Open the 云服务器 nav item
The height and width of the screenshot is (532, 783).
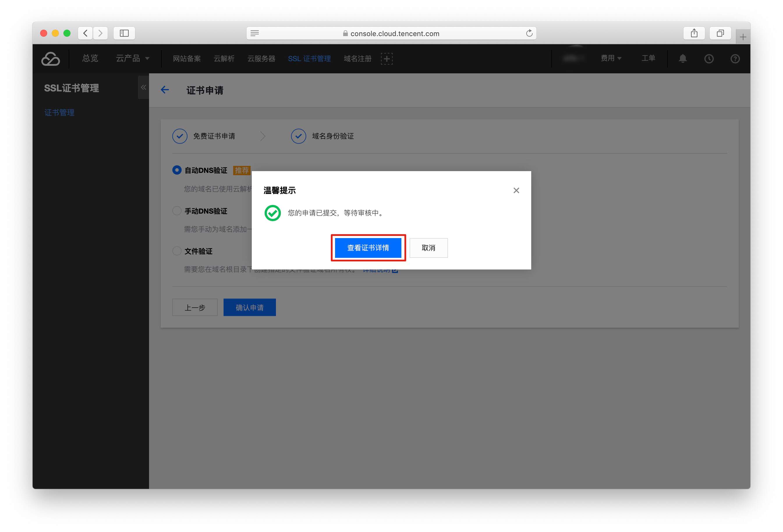point(261,58)
